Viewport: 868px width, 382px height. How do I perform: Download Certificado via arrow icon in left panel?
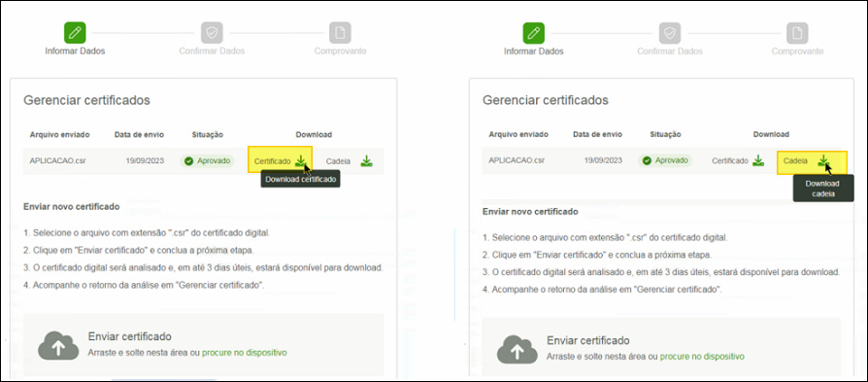pos(300,160)
